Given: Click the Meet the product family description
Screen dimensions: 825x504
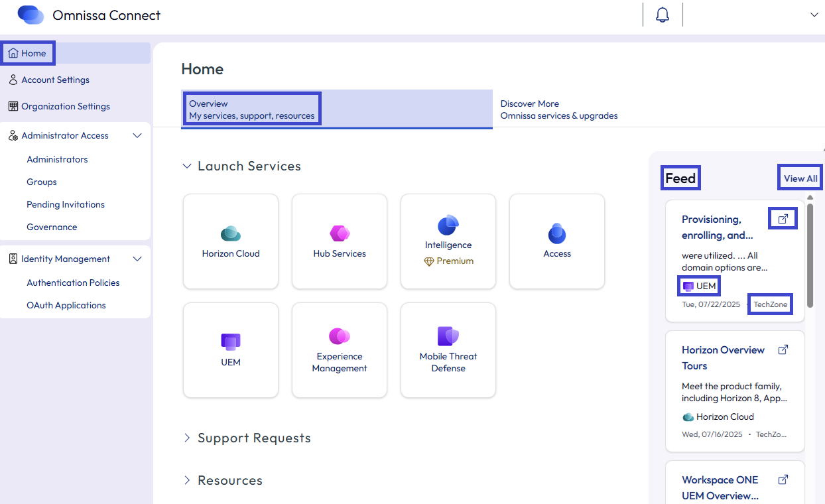Looking at the screenshot, I should [735, 392].
